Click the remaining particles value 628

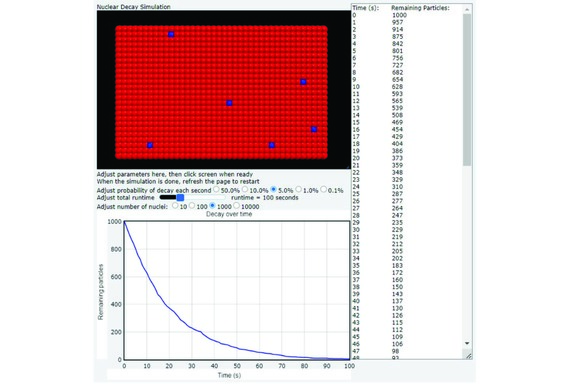tap(397, 87)
